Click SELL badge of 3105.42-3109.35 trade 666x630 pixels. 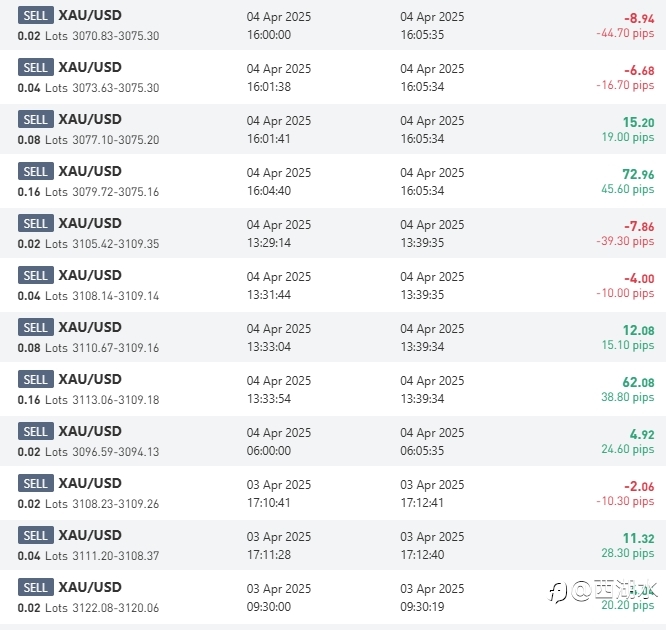coord(35,224)
